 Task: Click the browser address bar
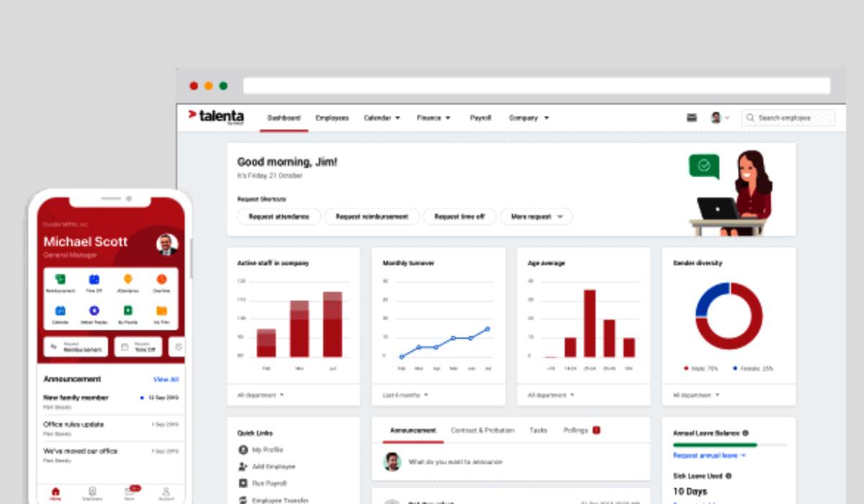point(536,86)
